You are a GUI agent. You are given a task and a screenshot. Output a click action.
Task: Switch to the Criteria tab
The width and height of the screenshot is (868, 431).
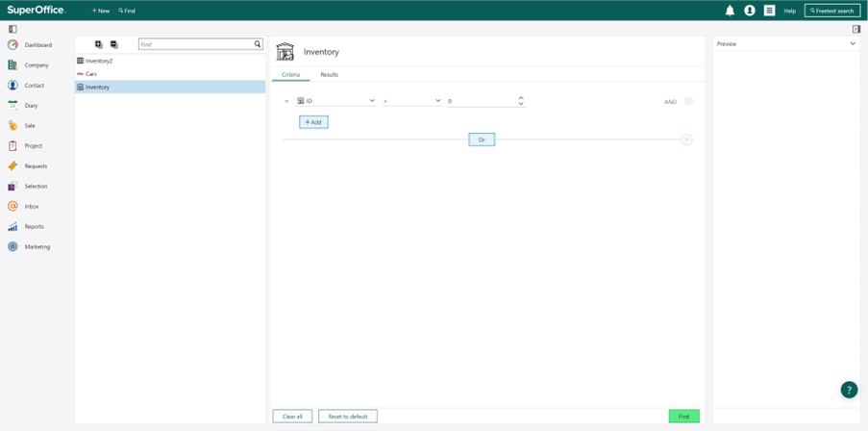click(x=290, y=75)
